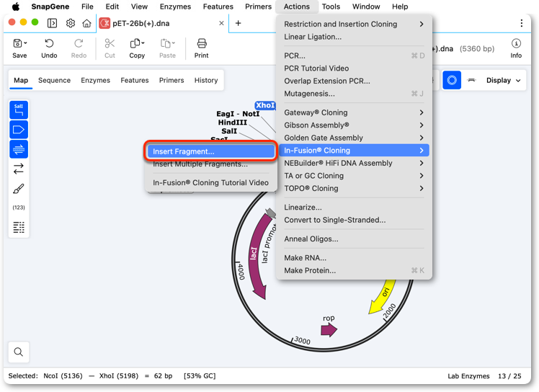Click the Print toolbar icon
The height and width of the screenshot is (392, 539).
[202, 48]
